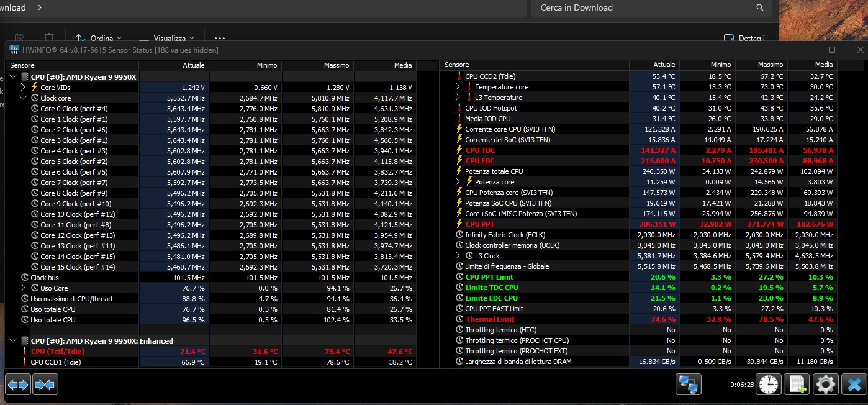Expand the Core VIDs row
The height and width of the screenshot is (405, 868).
tap(24, 88)
